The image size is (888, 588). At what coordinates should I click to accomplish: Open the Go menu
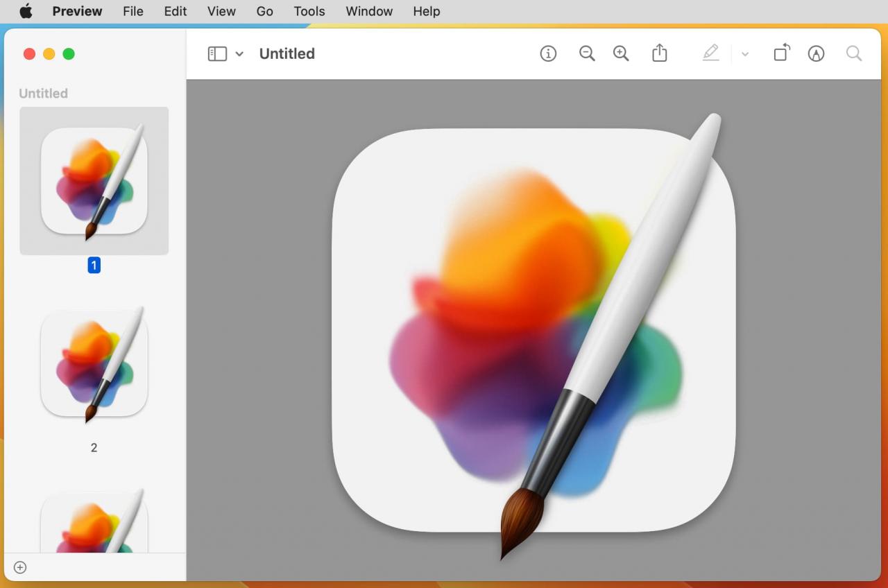pyautogui.click(x=264, y=11)
